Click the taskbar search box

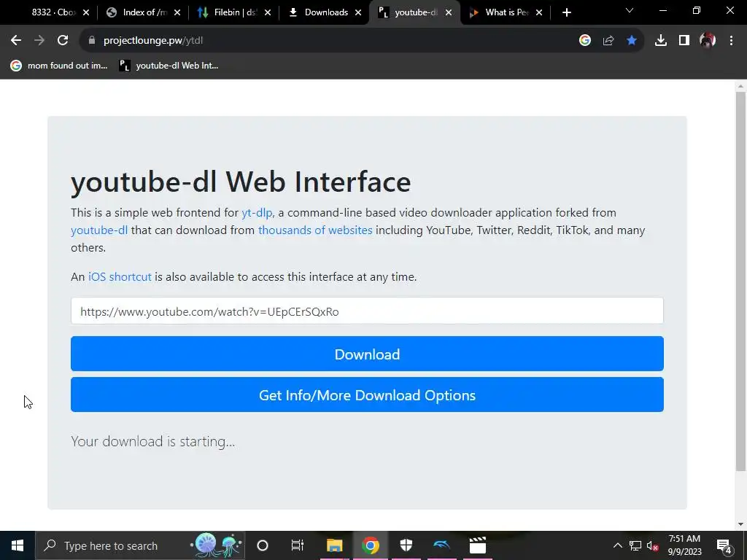click(x=140, y=545)
